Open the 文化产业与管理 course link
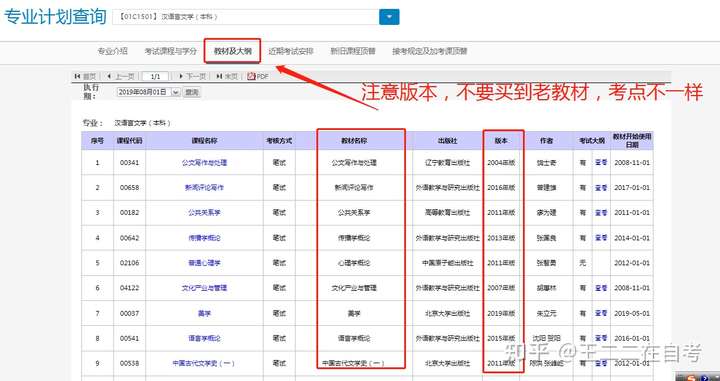The width and height of the screenshot is (720, 381). pyautogui.click(x=204, y=288)
